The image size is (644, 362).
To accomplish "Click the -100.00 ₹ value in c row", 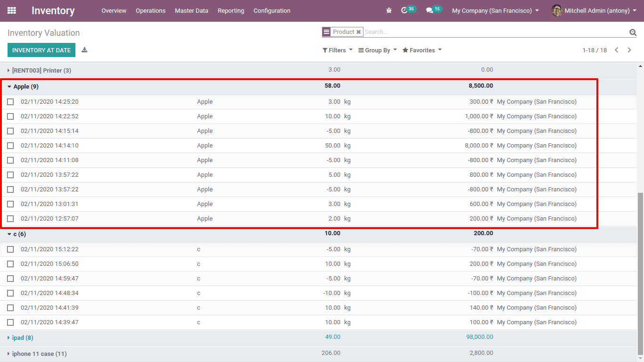I will click(480, 293).
